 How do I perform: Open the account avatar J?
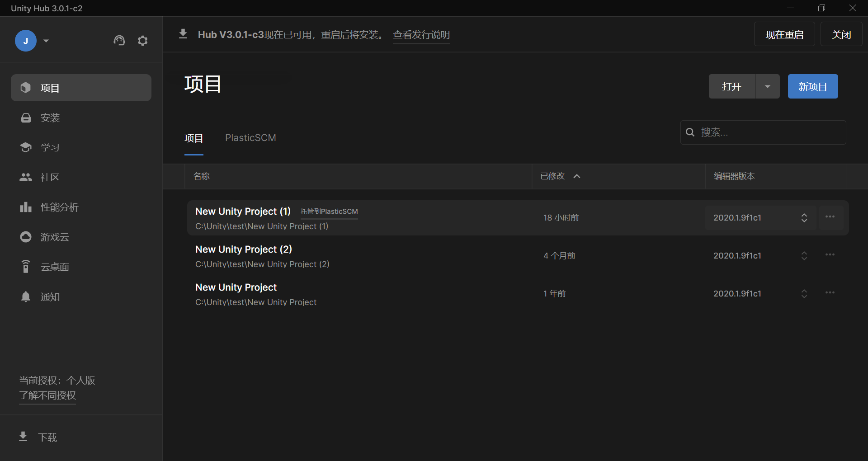tap(26, 41)
